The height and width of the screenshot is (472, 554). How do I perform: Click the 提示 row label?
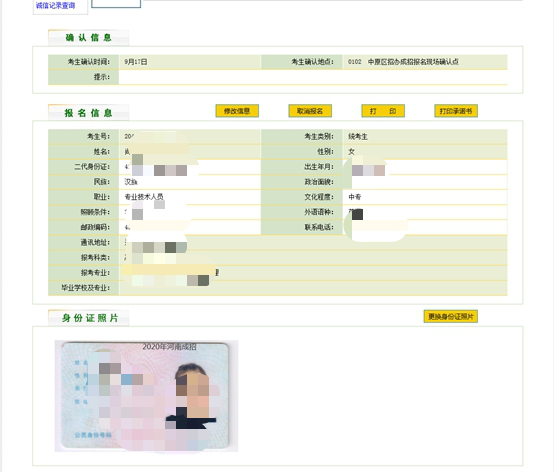102,77
